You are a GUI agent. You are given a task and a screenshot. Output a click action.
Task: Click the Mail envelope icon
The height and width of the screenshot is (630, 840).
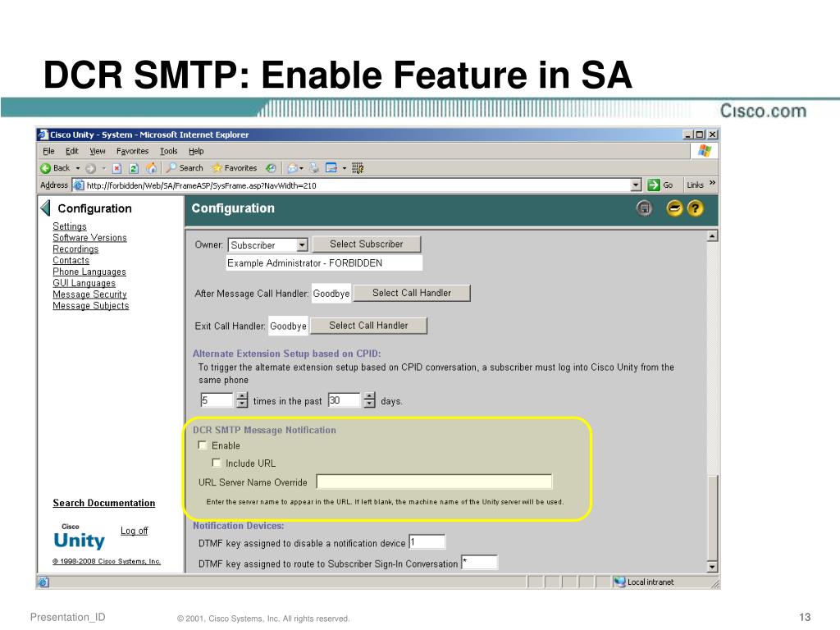tap(292, 168)
